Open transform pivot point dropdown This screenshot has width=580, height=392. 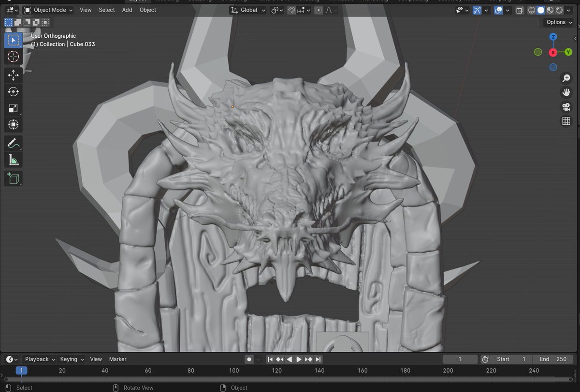(x=277, y=10)
